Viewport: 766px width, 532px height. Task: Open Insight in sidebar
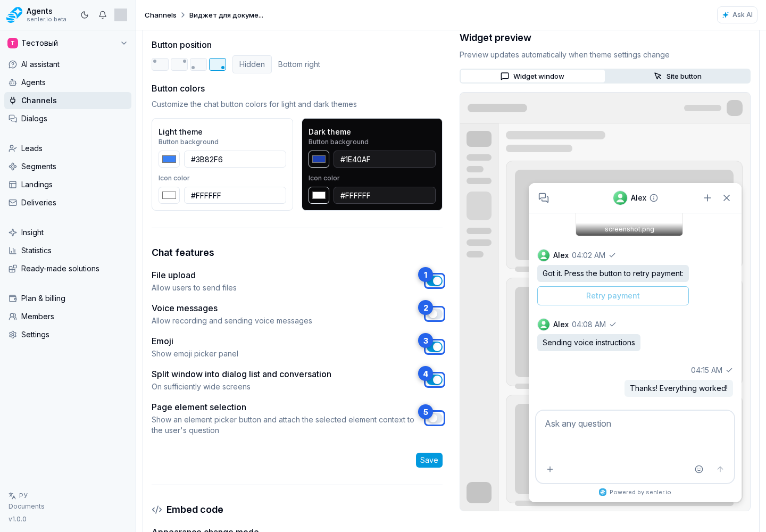(x=68, y=232)
